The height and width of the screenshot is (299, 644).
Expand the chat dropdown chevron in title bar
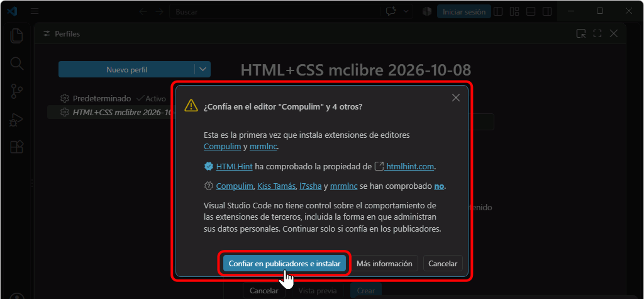(x=407, y=11)
